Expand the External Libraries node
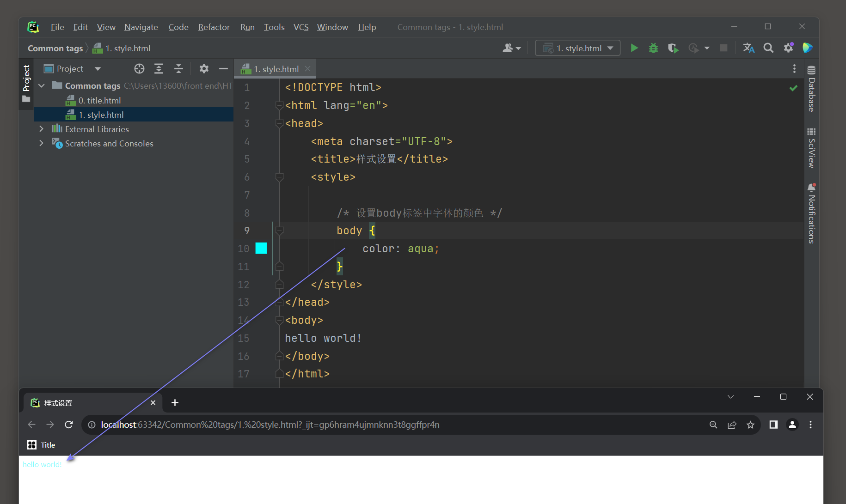 tap(42, 129)
